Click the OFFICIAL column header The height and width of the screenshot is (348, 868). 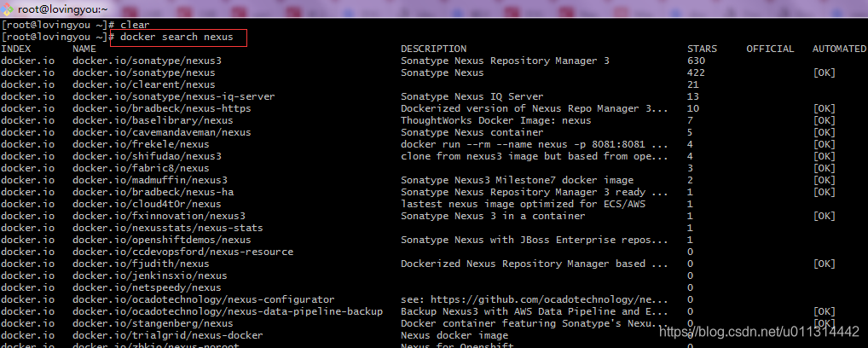[x=770, y=49]
